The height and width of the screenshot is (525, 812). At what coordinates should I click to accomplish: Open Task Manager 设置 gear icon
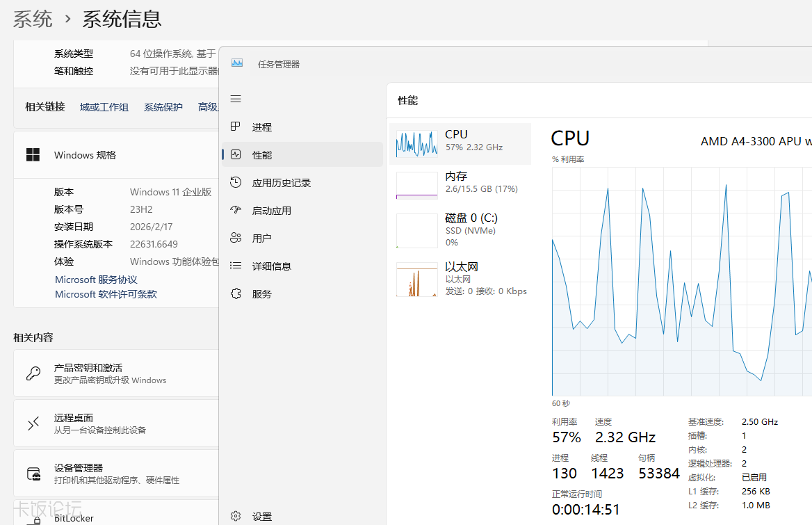pos(236,516)
